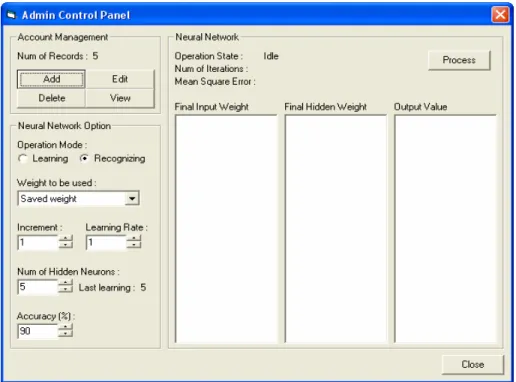Close the Admin Control Panel window

pyautogui.click(x=500, y=15)
